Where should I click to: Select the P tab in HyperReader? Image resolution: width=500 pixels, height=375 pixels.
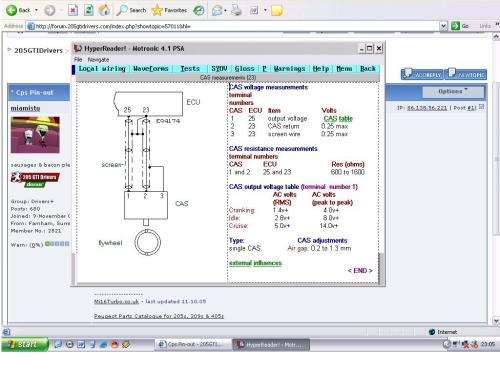[264, 69]
